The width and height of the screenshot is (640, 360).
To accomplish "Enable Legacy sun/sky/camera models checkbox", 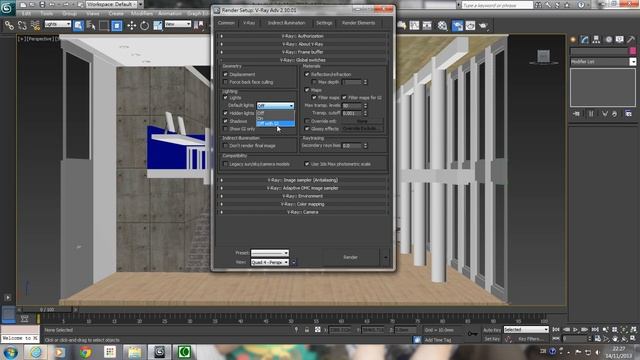I will tap(225, 164).
